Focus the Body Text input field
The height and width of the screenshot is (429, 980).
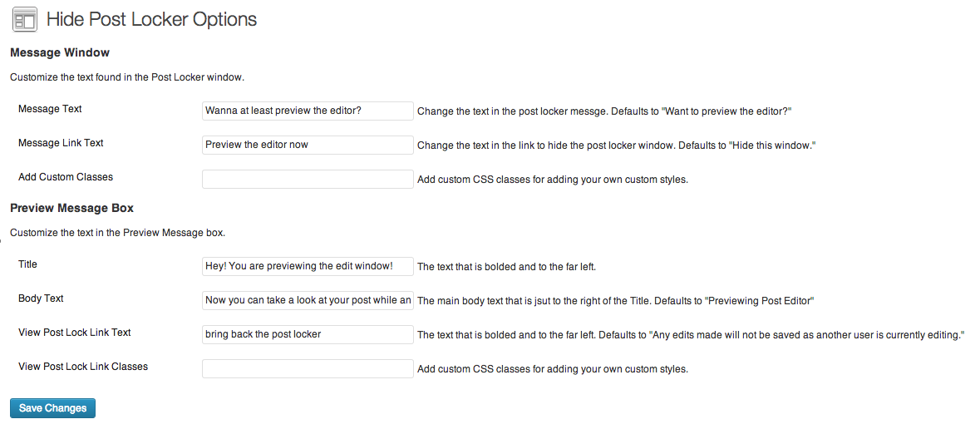click(x=308, y=300)
